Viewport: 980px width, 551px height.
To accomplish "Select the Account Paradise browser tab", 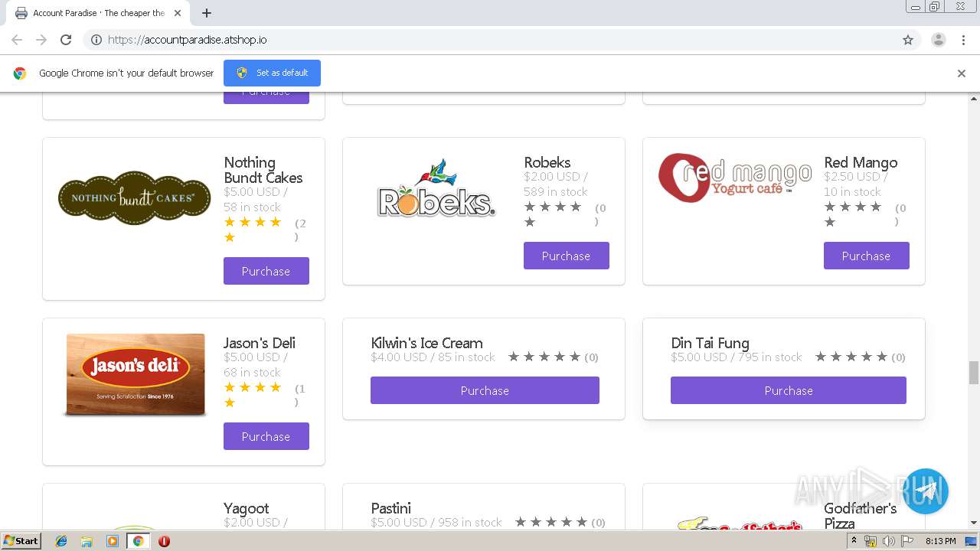I will click(98, 13).
